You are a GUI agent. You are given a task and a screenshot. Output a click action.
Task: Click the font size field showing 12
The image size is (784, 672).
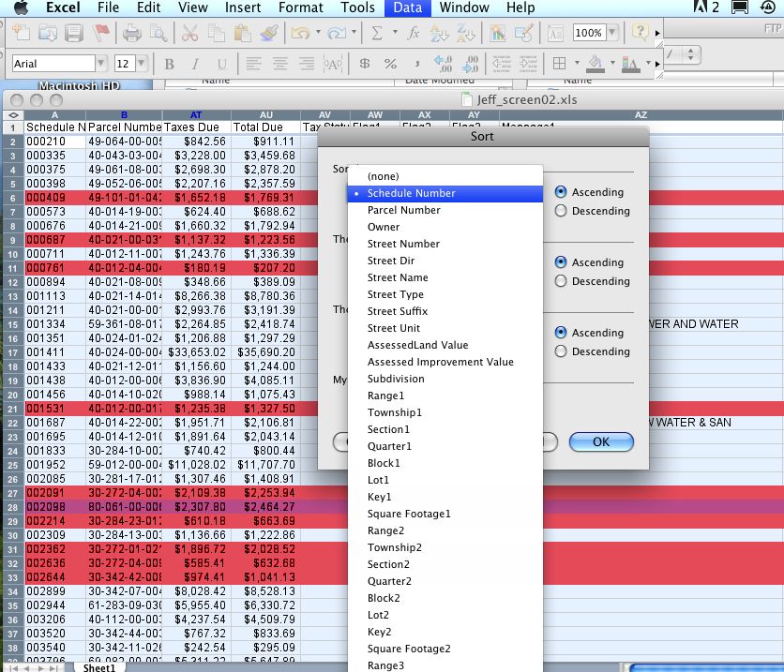point(125,64)
